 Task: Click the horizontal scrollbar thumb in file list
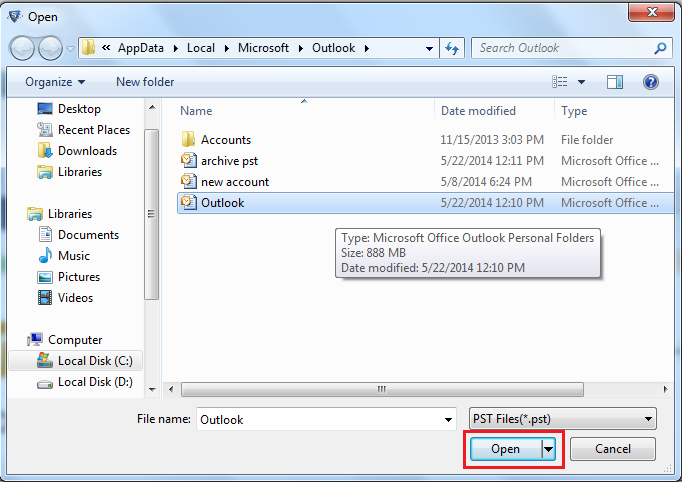382,389
